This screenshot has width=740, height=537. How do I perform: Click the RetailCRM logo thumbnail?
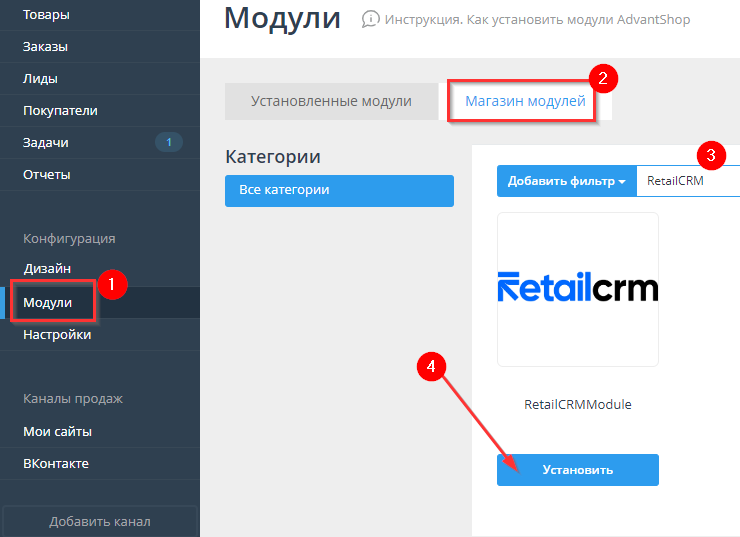(x=577, y=289)
